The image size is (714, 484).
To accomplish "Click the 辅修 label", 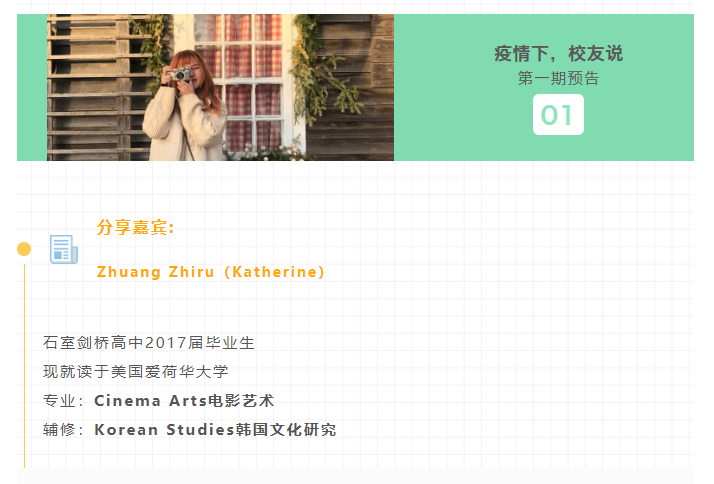I will (x=59, y=430).
